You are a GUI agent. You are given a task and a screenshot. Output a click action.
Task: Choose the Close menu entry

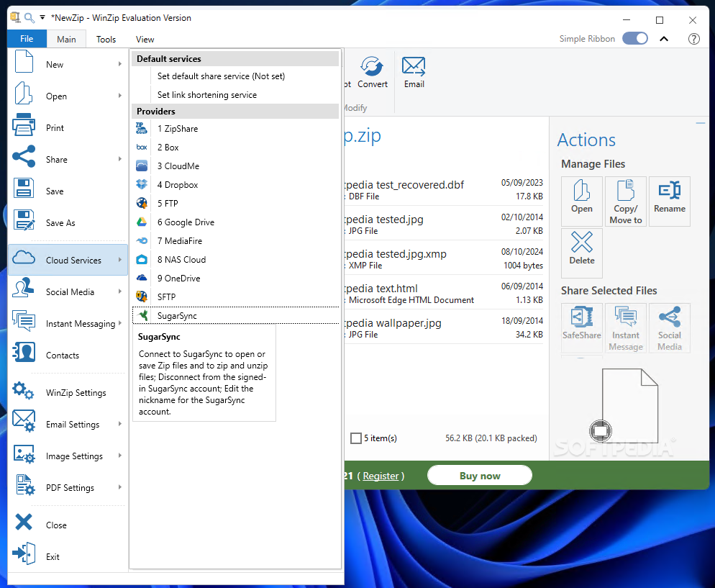(x=68, y=525)
